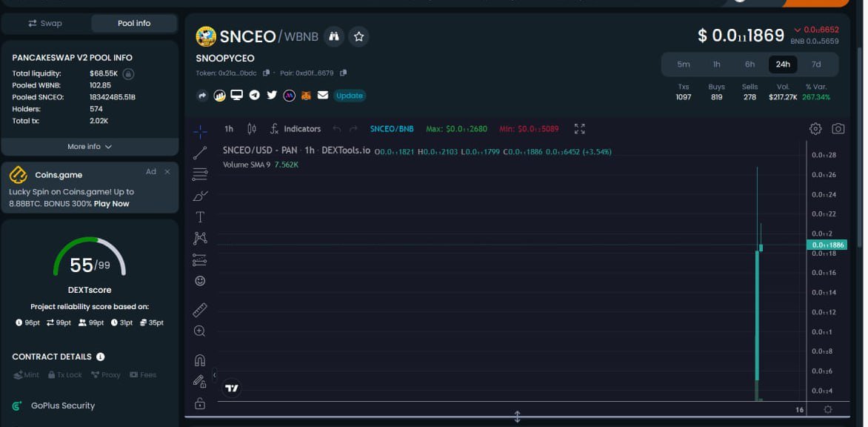Screen dimensions: 868x427
Task: Select the 6h stats timeframe
Action: (750, 64)
